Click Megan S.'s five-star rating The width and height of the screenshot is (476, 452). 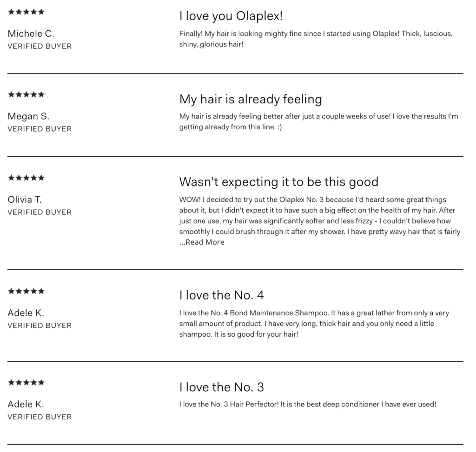coord(26,95)
